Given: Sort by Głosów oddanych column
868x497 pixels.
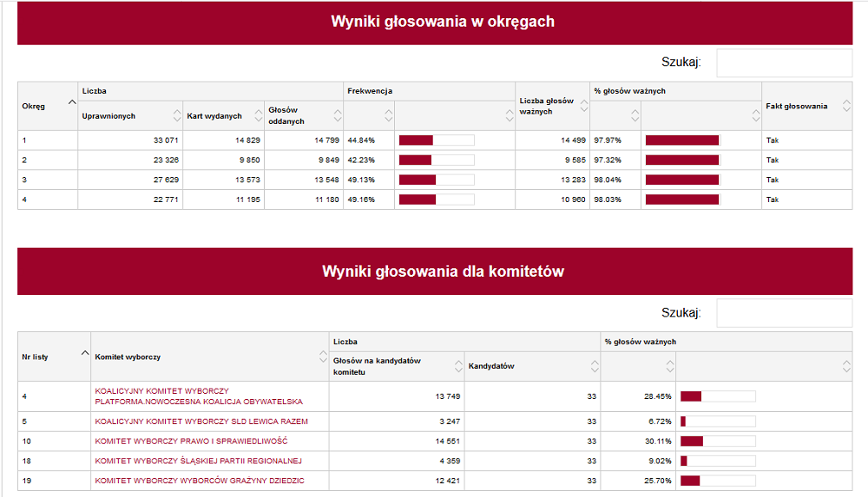Looking at the screenshot, I should click(x=303, y=116).
